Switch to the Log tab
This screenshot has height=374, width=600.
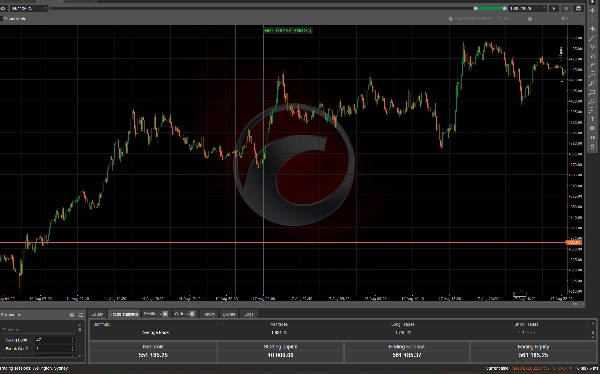249,314
